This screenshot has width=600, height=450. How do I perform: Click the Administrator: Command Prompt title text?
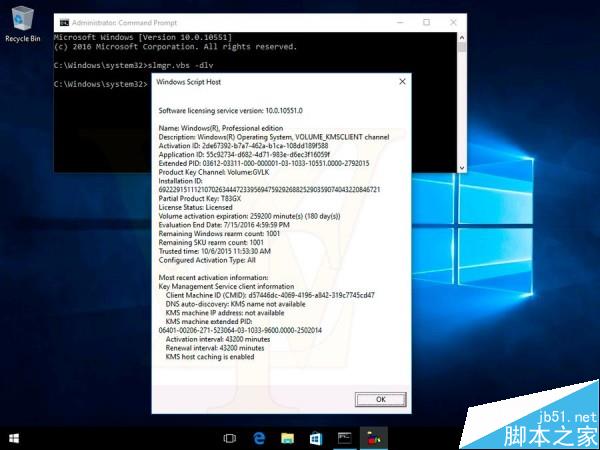124,23
